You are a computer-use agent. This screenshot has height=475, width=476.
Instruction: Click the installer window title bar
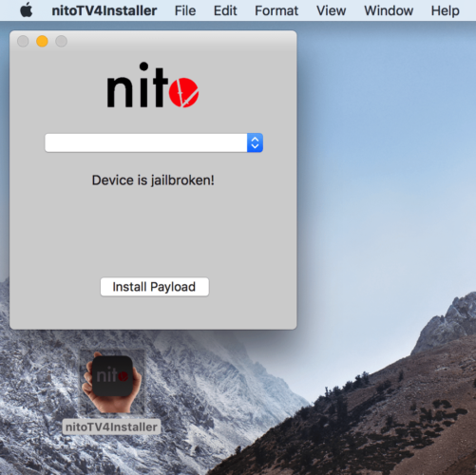181,41
